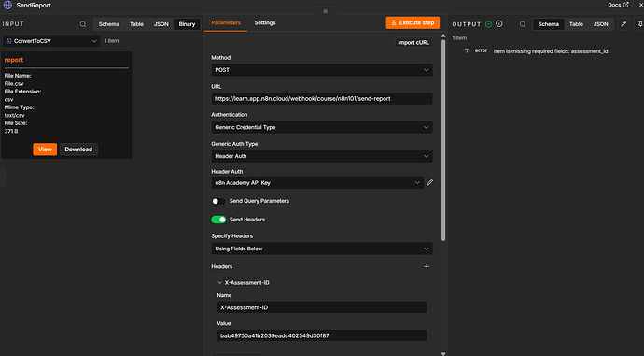
Task: Switch input view to Table
Action: [x=137, y=24]
